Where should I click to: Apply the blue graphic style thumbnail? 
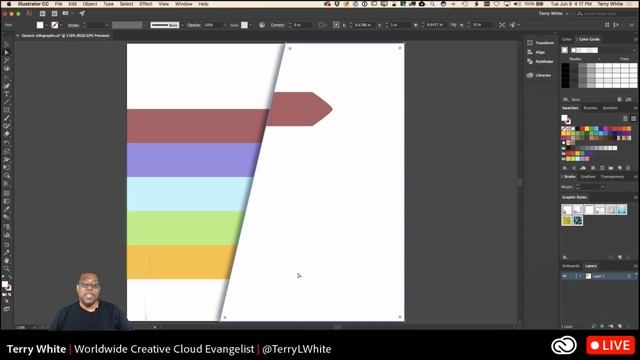tap(622, 209)
